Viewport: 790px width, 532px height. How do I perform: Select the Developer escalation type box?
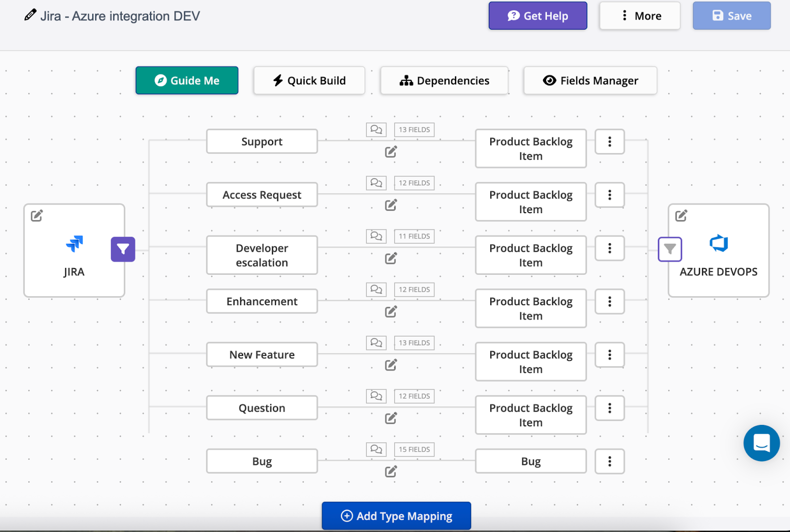(262, 255)
